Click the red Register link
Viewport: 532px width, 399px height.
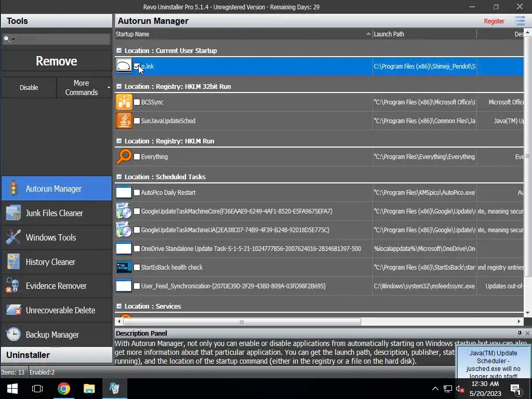(x=494, y=21)
